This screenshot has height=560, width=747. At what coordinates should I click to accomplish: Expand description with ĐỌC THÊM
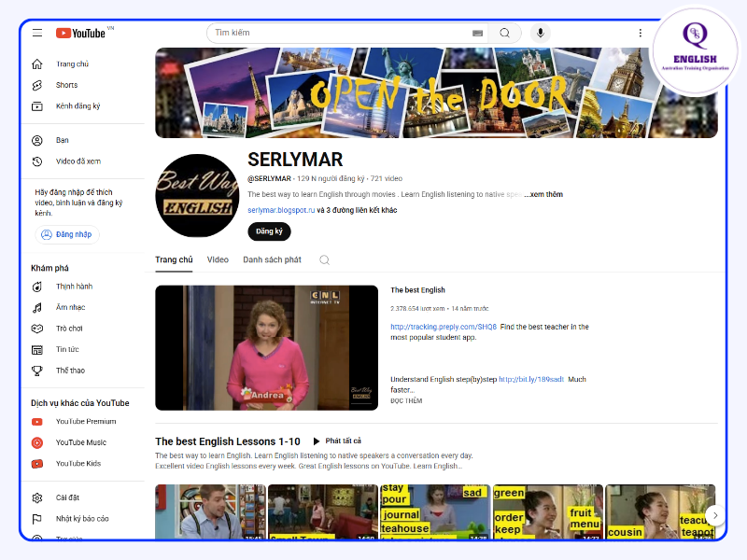(406, 401)
